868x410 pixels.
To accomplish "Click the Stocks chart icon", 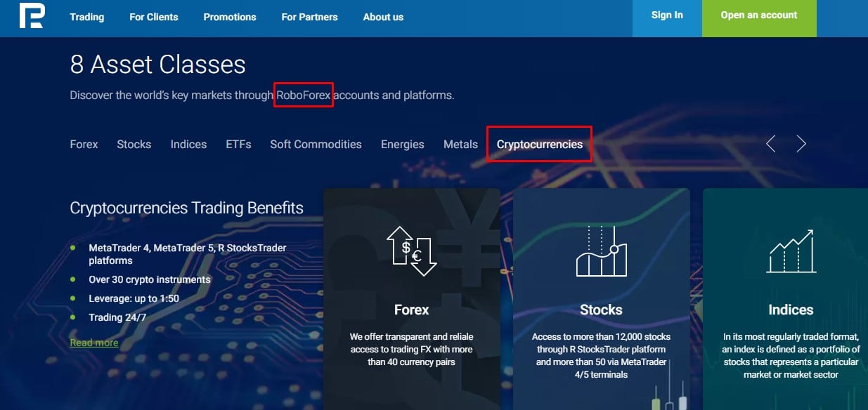I will point(601,251).
